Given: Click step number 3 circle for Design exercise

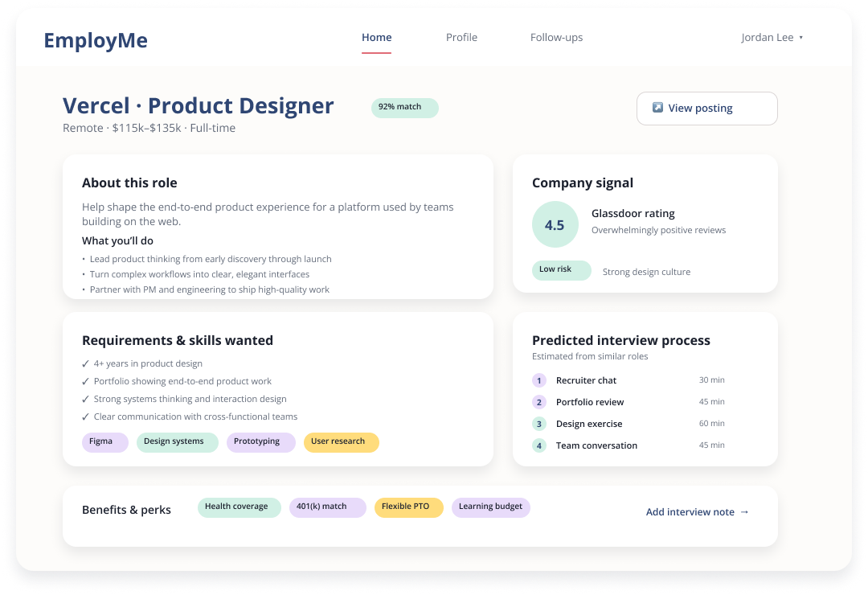Looking at the screenshot, I should click(x=539, y=424).
